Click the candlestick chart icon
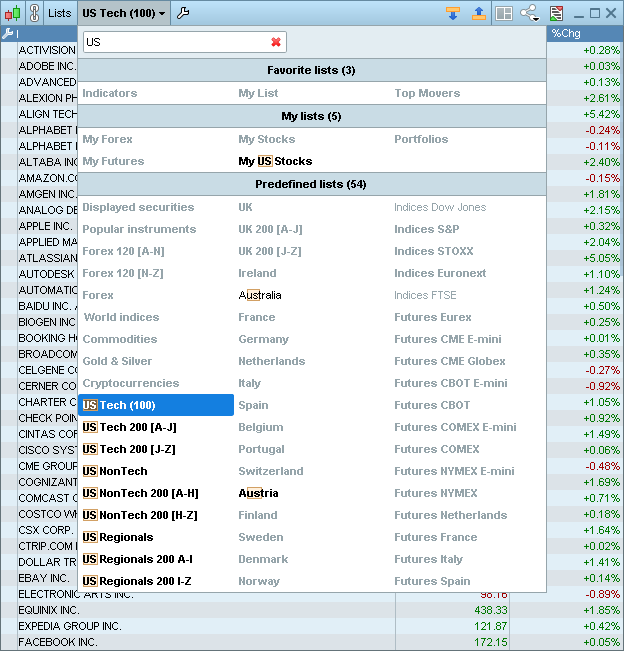 tap(12, 13)
